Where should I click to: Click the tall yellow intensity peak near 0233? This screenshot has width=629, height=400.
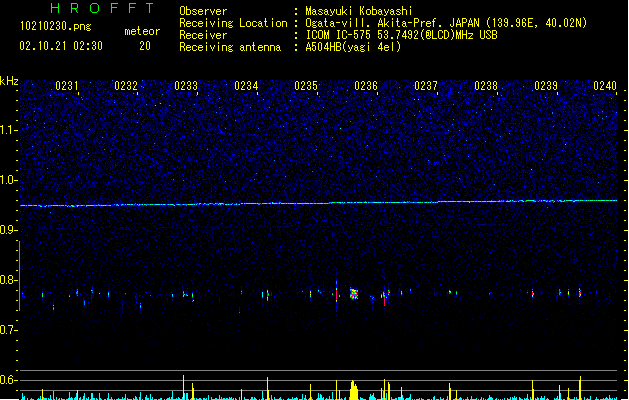(184, 387)
